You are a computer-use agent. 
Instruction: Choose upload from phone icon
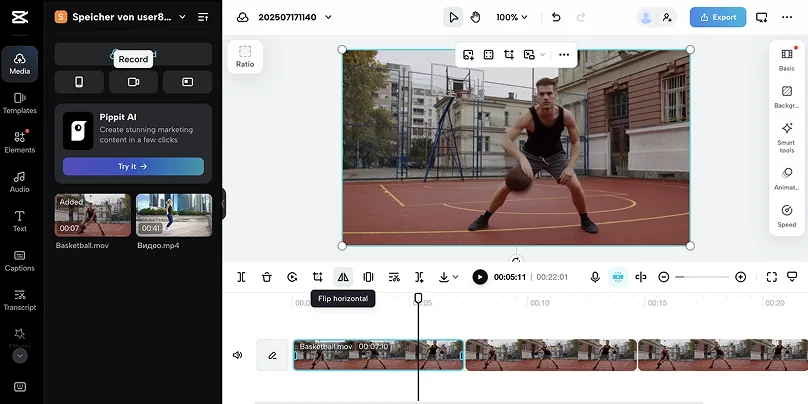click(x=79, y=82)
